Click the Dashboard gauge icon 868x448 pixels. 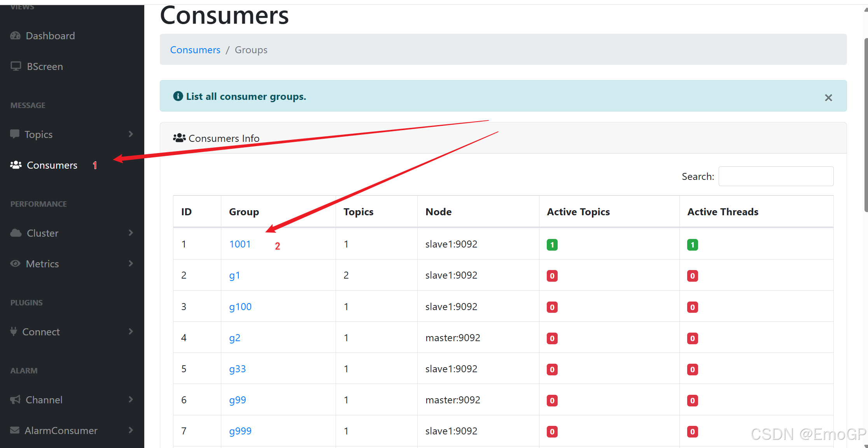(16, 36)
